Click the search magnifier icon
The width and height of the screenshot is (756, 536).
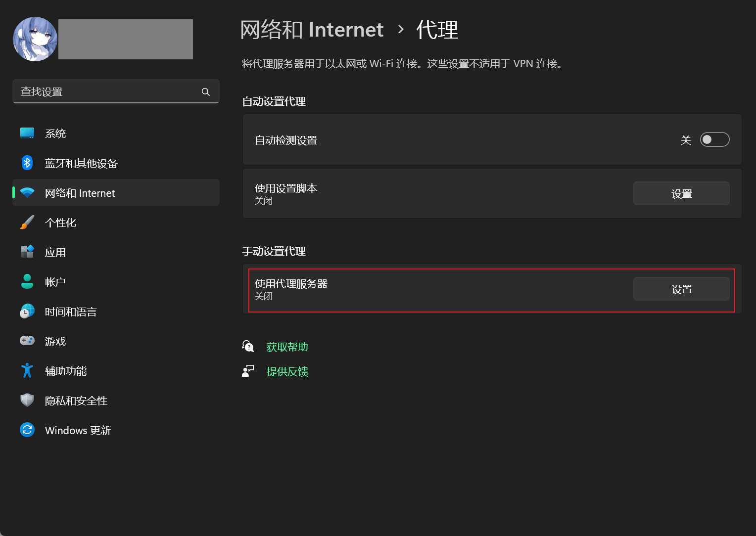coord(206,92)
